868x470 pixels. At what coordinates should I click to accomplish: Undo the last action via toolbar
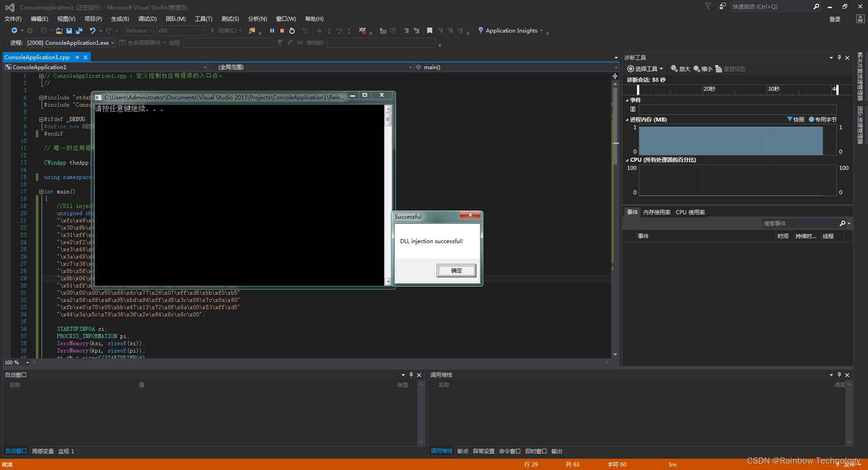tap(93, 31)
